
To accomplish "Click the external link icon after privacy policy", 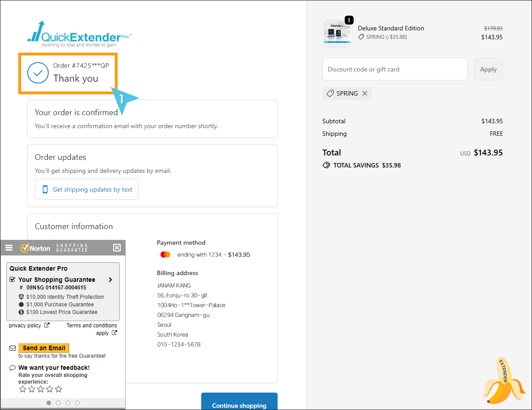I will (47, 325).
